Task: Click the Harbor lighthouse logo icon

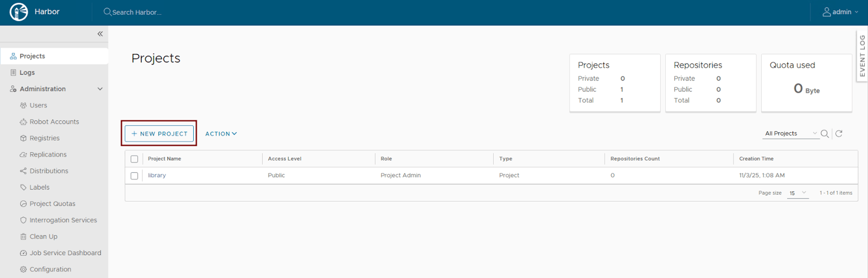Action: pos(19,12)
